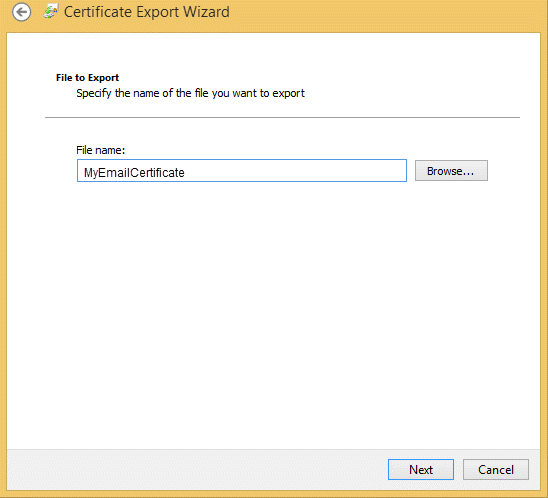Click the File name label

101,150
